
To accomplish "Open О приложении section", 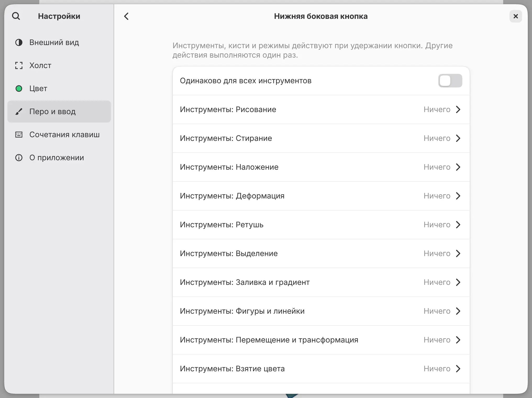I will click(x=59, y=158).
